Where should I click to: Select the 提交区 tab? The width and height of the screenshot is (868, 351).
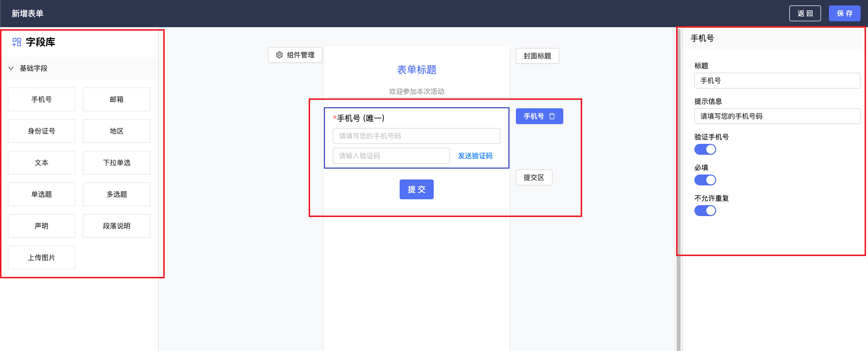click(534, 177)
